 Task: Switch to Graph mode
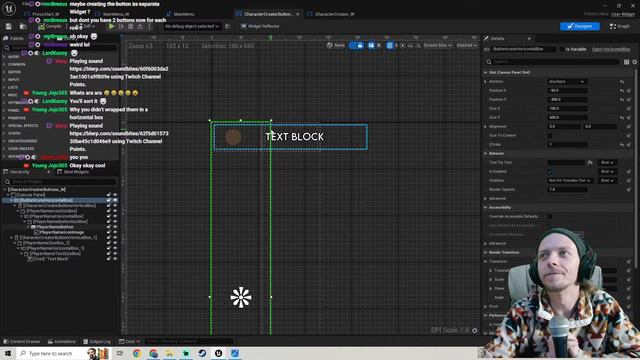coord(620,26)
